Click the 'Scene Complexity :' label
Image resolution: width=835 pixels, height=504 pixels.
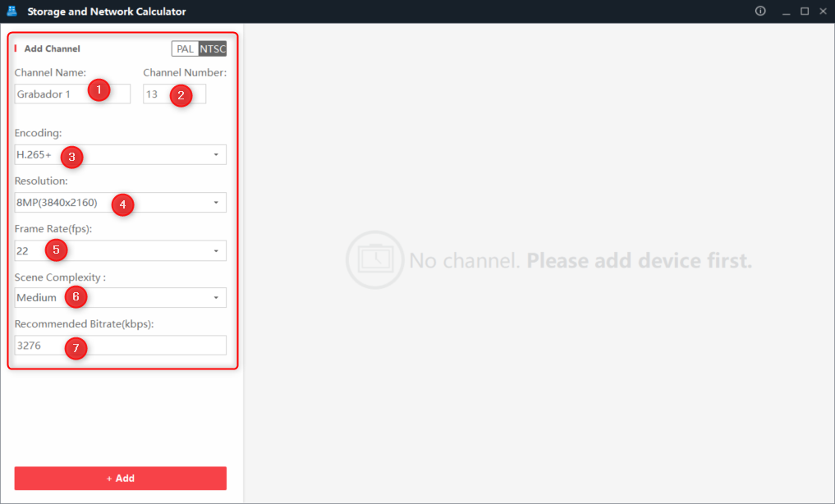pos(60,277)
